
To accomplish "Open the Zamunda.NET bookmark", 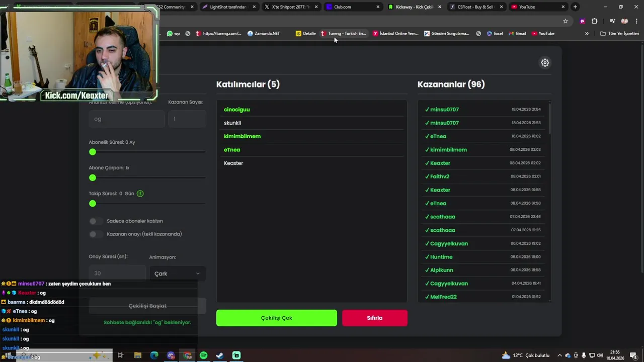I will coord(263,34).
